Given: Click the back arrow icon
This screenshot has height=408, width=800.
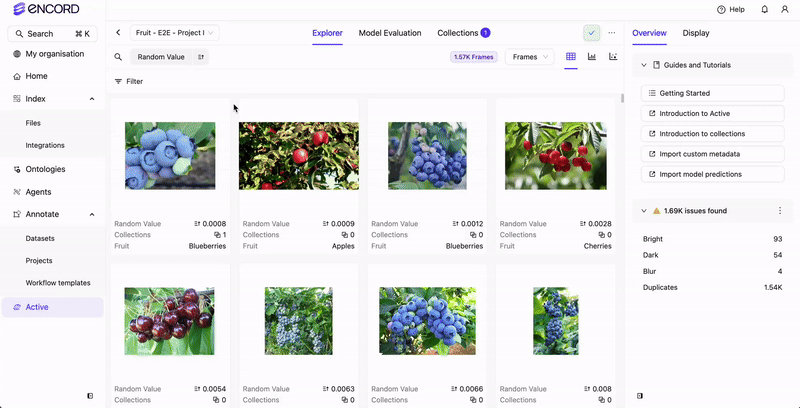Looking at the screenshot, I should [x=118, y=33].
